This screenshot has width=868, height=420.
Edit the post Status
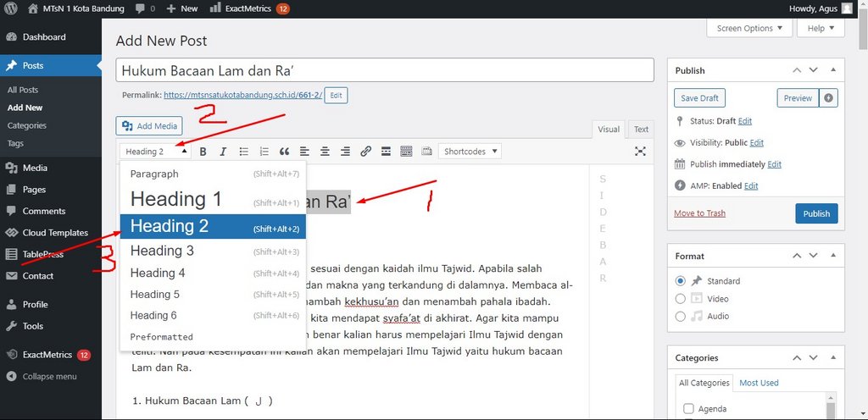click(x=744, y=121)
